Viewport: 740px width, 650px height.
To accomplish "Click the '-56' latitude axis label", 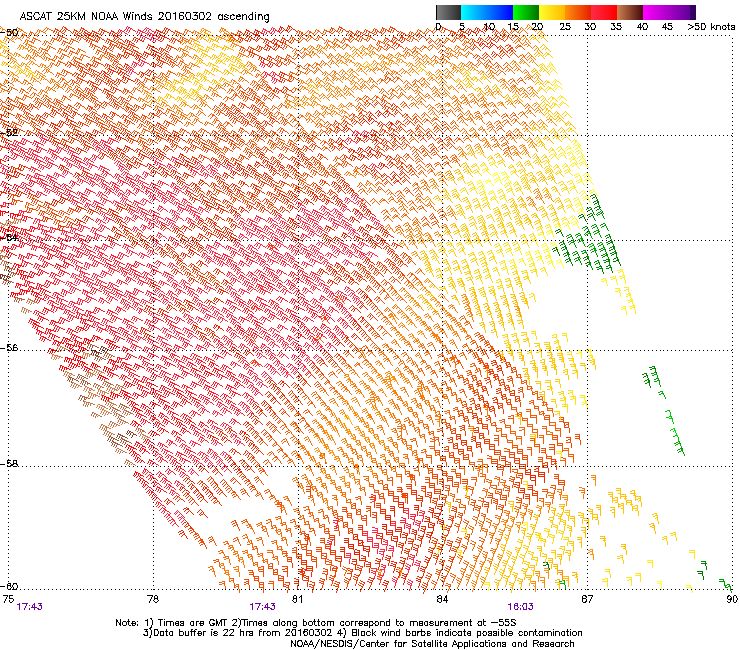I will coord(9,348).
